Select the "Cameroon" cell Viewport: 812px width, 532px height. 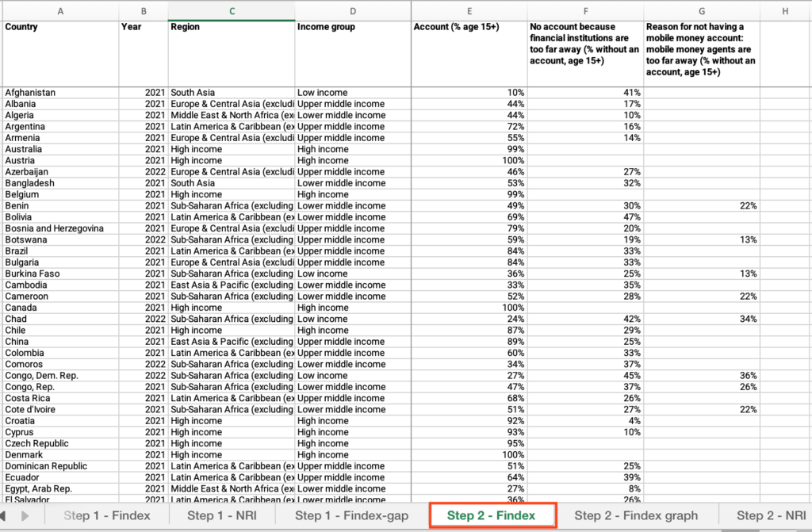(x=60, y=297)
